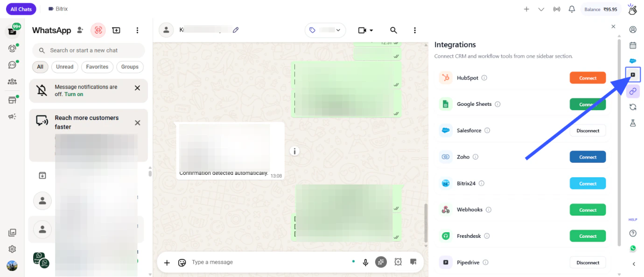This screenshot has width=644, height=277.
Task: Click the new chat plus icon in header
Action: point(116,30)
